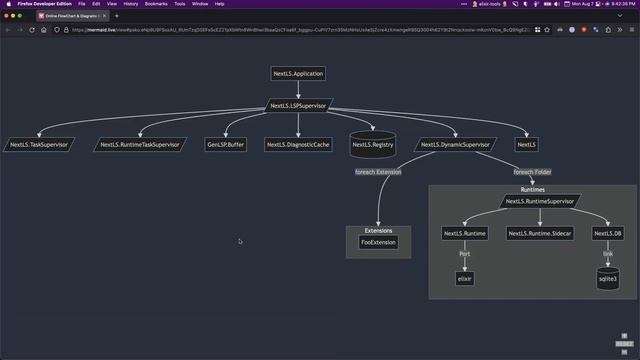
Task: Click the orange-red extension icon in toolbar
Action: pyautogui.click(x=584, y=30)
